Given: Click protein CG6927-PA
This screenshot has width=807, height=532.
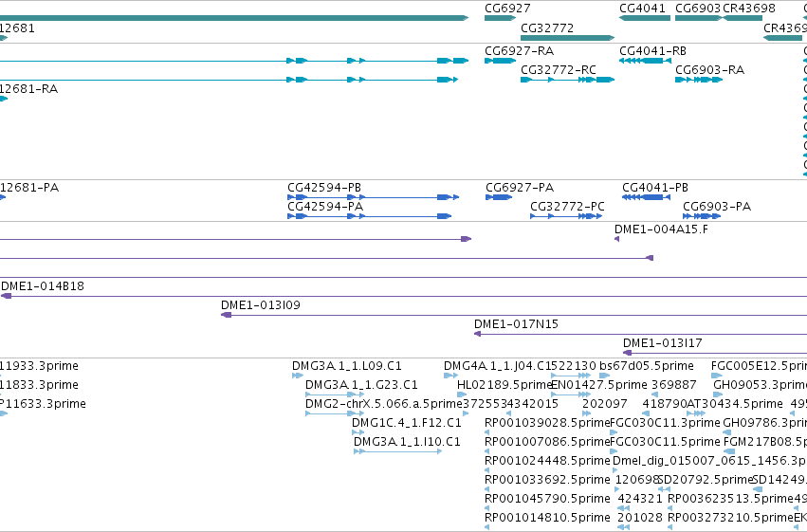Looking at the screenshot, I should point(499,197).
